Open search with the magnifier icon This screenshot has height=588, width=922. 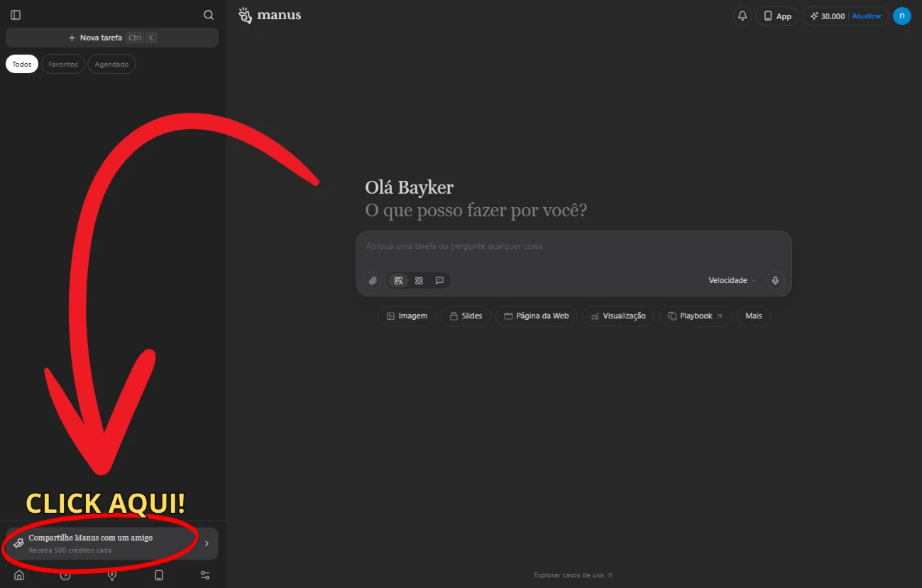(x=209, y=15)
